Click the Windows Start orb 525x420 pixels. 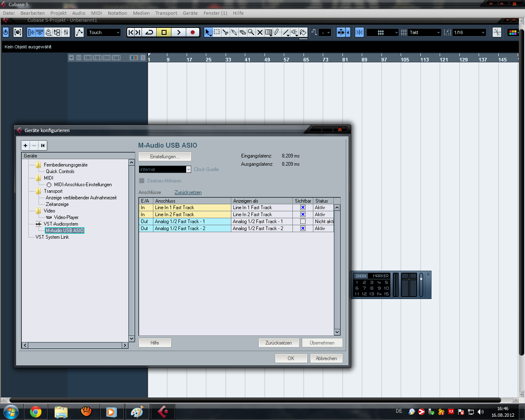(x=11, y=411)
